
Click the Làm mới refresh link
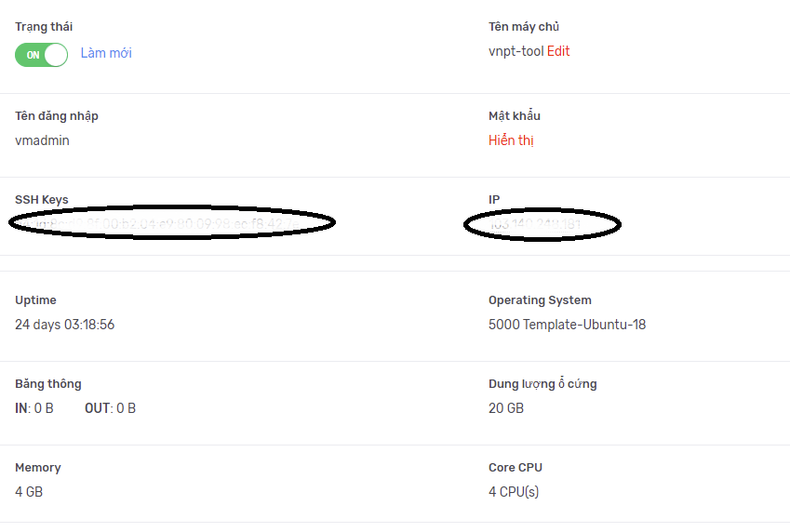pos(106,53)
